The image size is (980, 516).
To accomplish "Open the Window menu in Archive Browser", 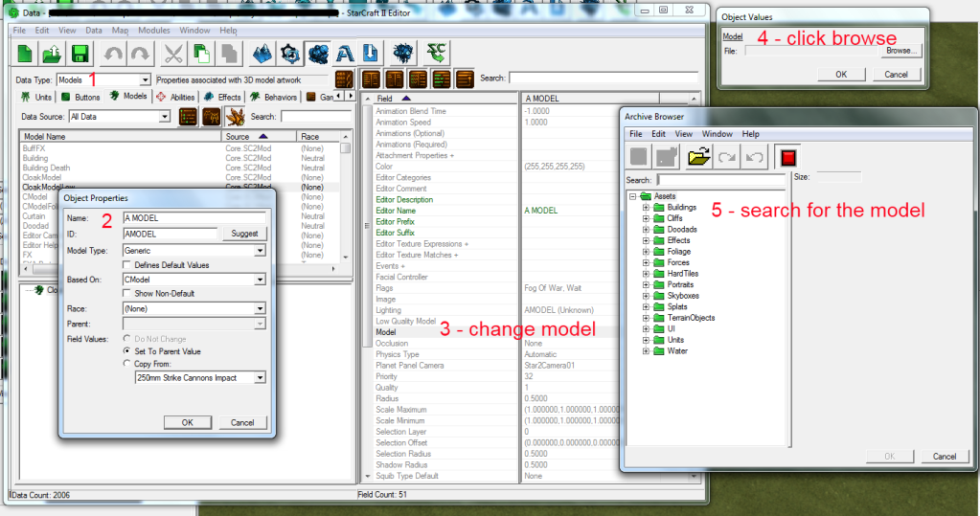I will 717,134.
